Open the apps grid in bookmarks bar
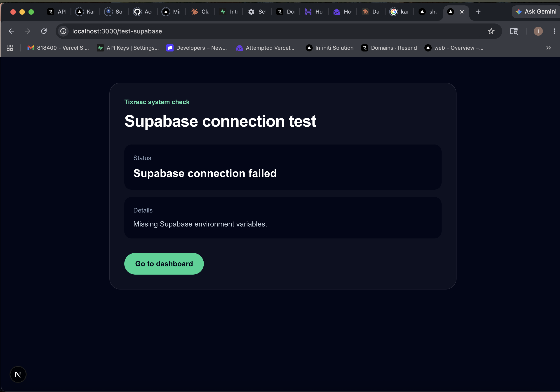Image resolution: width=560 pixels, height=392 pixels. (x=10, y=48)
